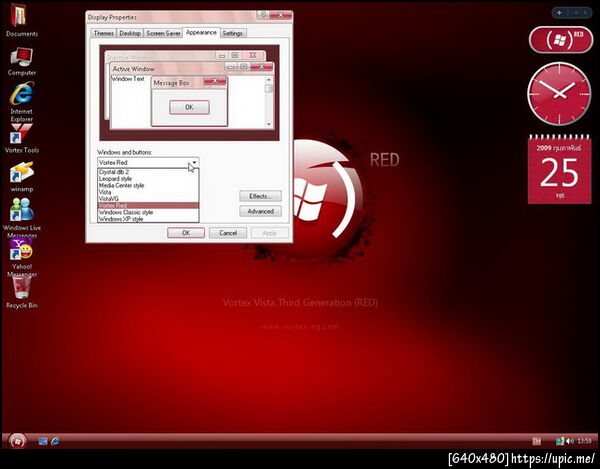Image resolution: width=600 pixels, height=469 pixels.
Task: Choose Windows Classic style from the list
Action: pos(148,212)
